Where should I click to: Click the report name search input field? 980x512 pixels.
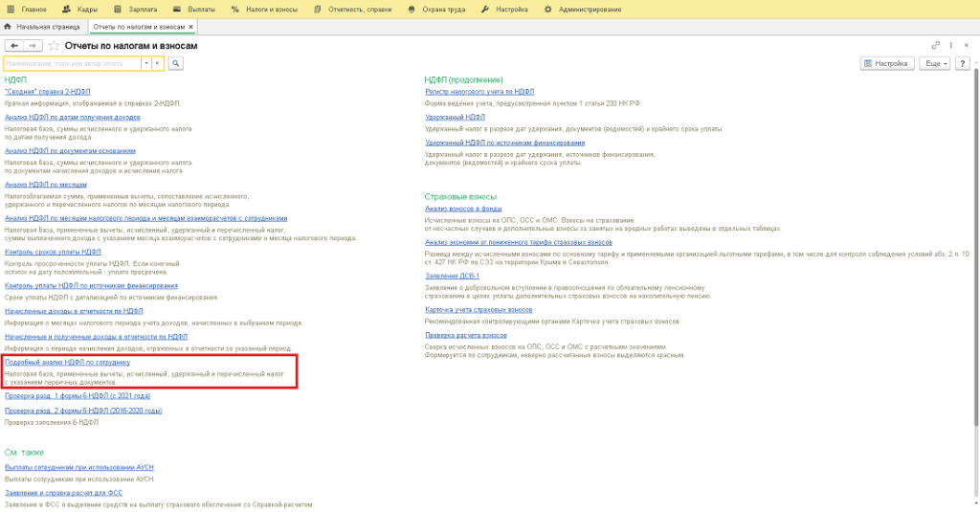coord(73,63)
